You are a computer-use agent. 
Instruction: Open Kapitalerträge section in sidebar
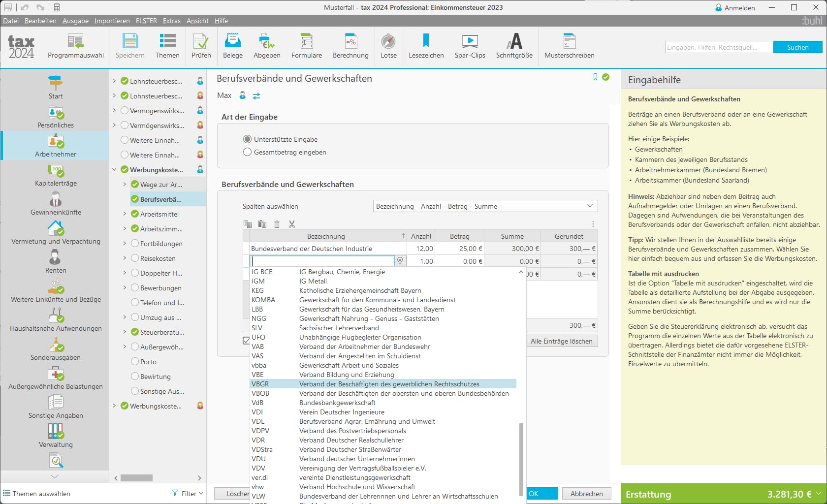coord(56,175)
